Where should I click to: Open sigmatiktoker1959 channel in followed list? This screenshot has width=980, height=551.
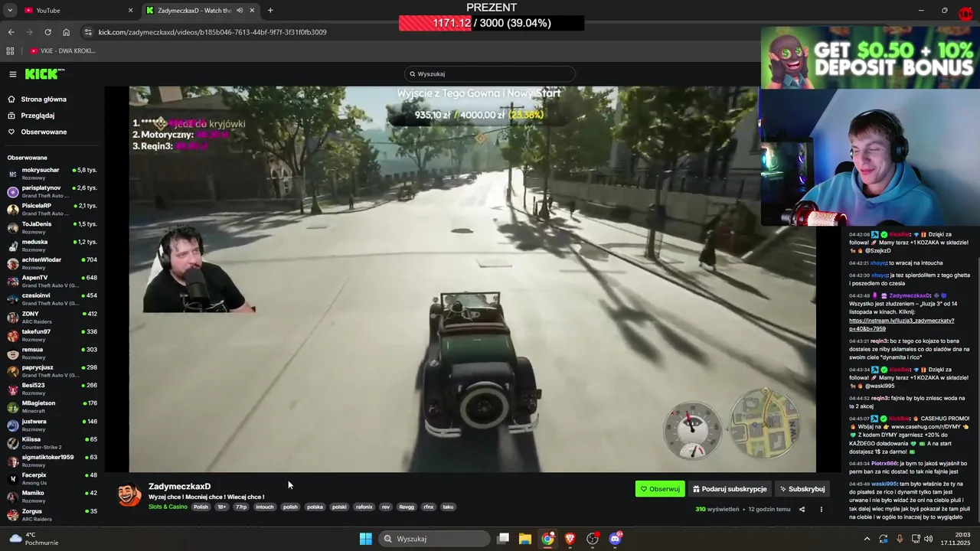point(52,461)
